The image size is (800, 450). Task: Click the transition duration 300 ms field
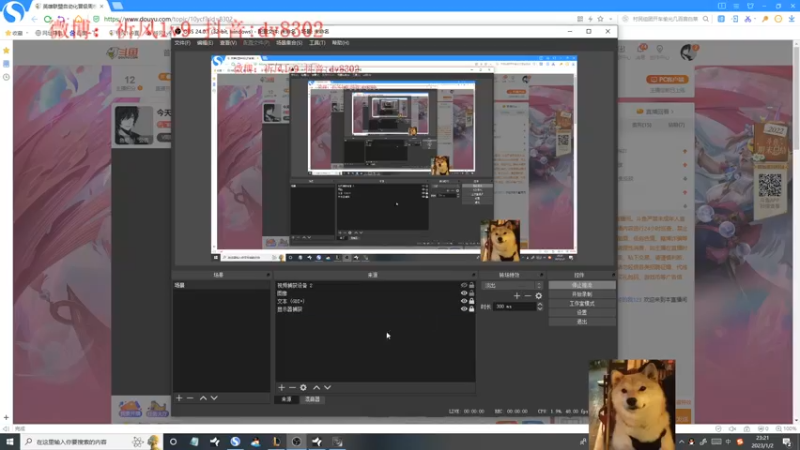(x=515, y=307)
